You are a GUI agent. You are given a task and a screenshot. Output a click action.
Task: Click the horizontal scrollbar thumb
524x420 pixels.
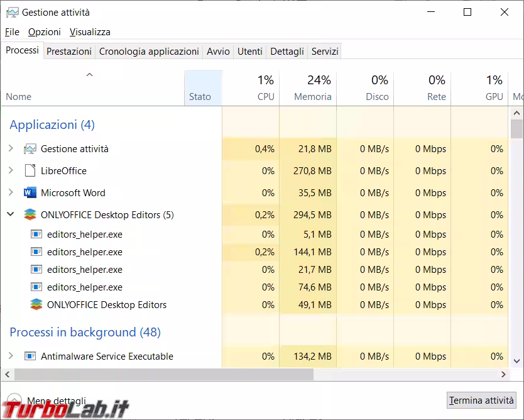point(163,374)
